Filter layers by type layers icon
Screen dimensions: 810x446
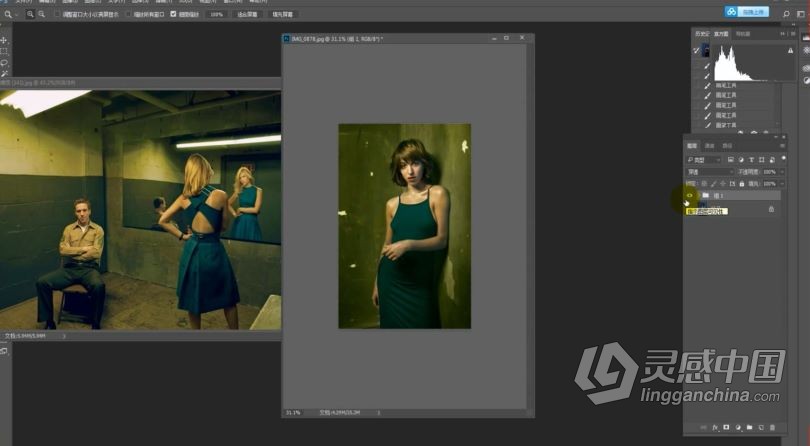point(751,160)
